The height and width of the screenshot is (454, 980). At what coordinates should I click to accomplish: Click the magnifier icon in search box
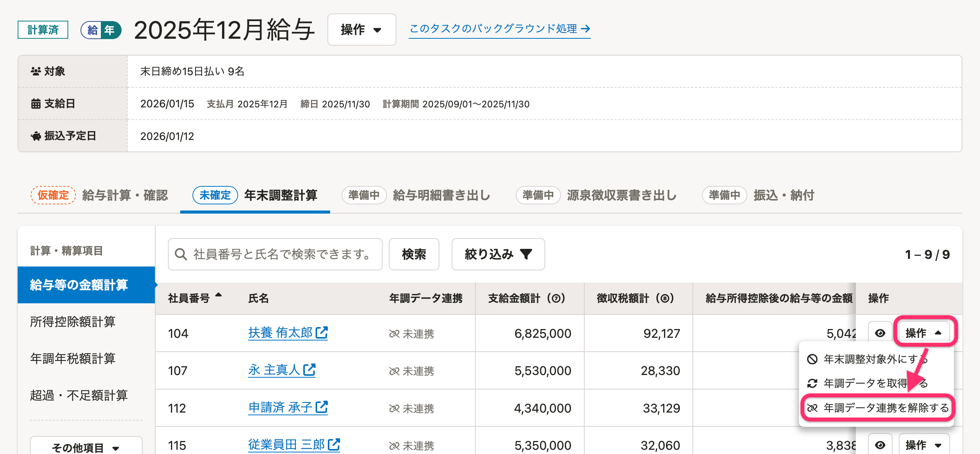[x=181, y=254]
